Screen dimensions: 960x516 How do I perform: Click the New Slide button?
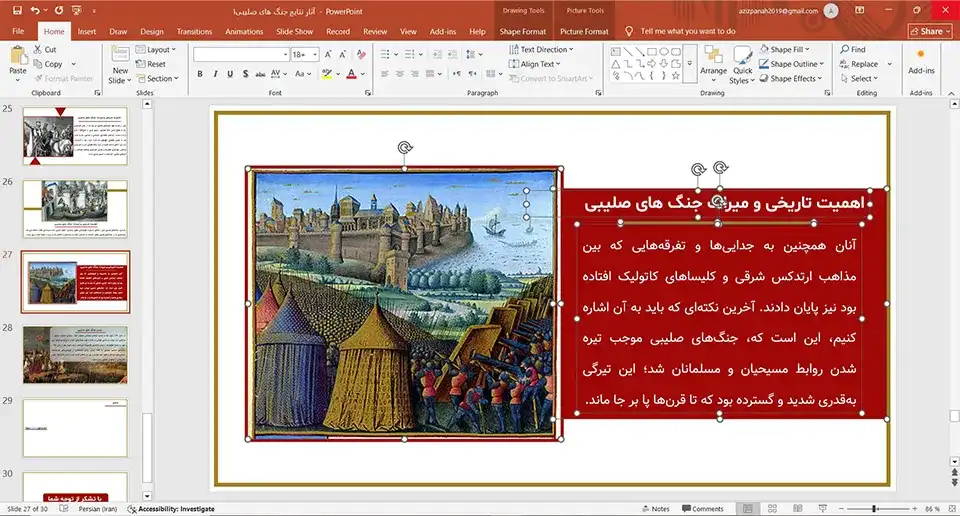click(120, 66)
